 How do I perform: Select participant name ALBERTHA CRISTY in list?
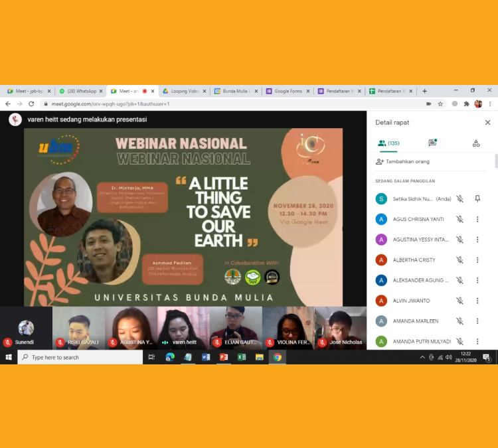414,260
